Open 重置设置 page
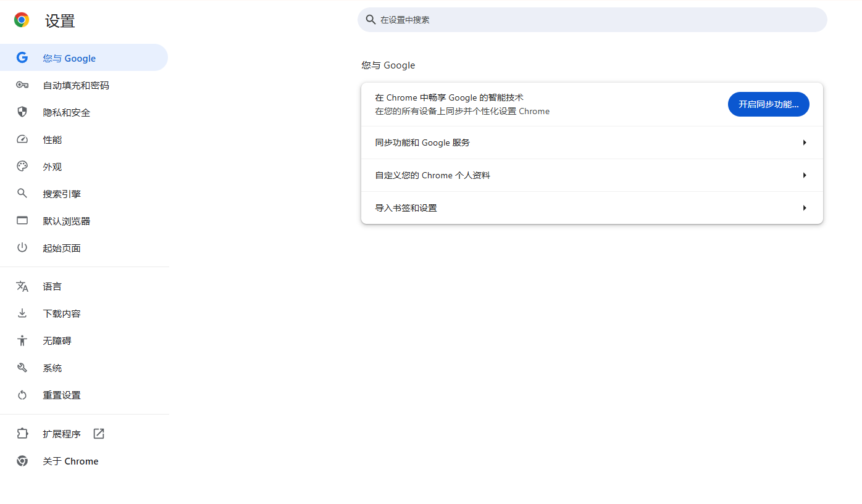Viewport: 862px width, 504px height. (x=84, y=395)
